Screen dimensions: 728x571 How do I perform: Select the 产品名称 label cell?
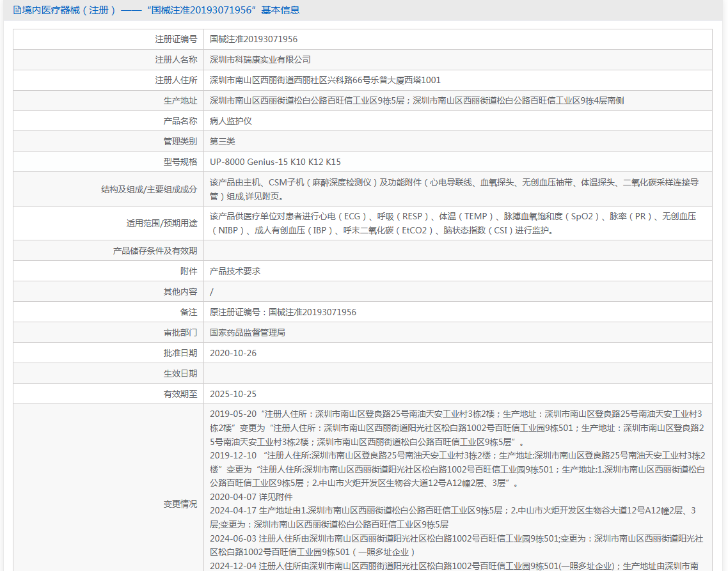click(x=108, y=121)
